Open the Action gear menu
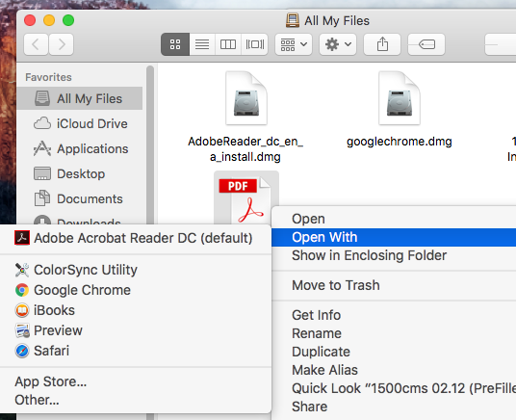The width and height of the screenshot is (516, 420). [x=338, y=44]
